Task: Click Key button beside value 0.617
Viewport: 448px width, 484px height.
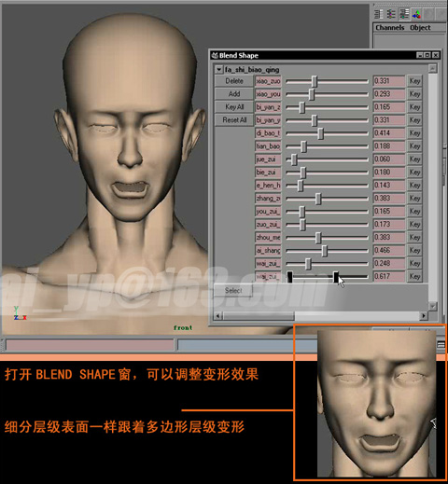Action: pyautogui.click(x=414, y=276)
